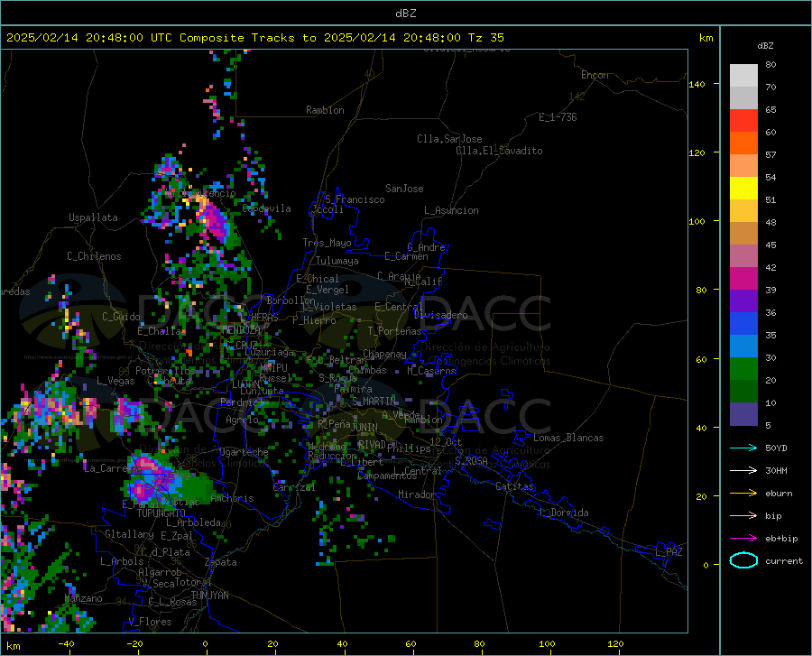Click the 'Clla.El_Cavadito' label
The height and width of the screenshot is (656, 812).
click(499, 151)
